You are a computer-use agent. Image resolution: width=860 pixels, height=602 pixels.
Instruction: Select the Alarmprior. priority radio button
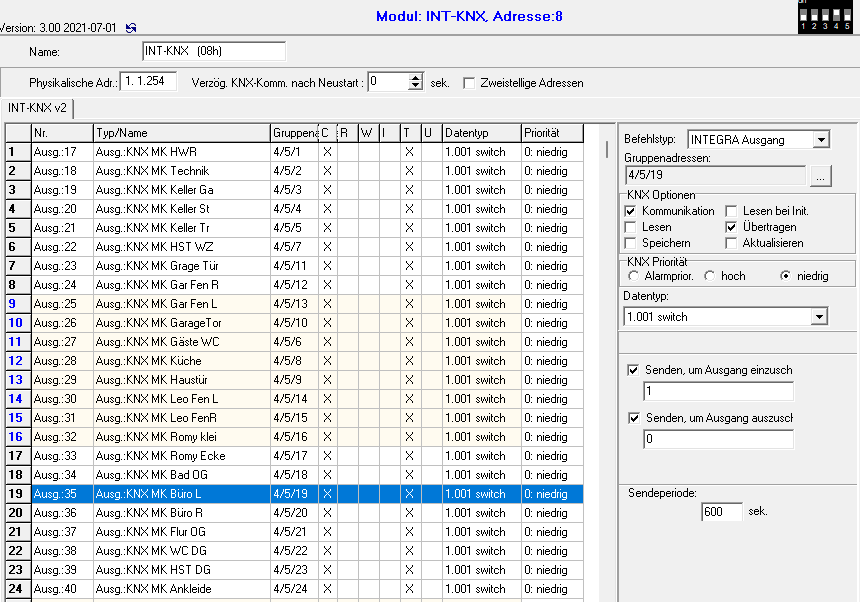(x=633, y=276)
